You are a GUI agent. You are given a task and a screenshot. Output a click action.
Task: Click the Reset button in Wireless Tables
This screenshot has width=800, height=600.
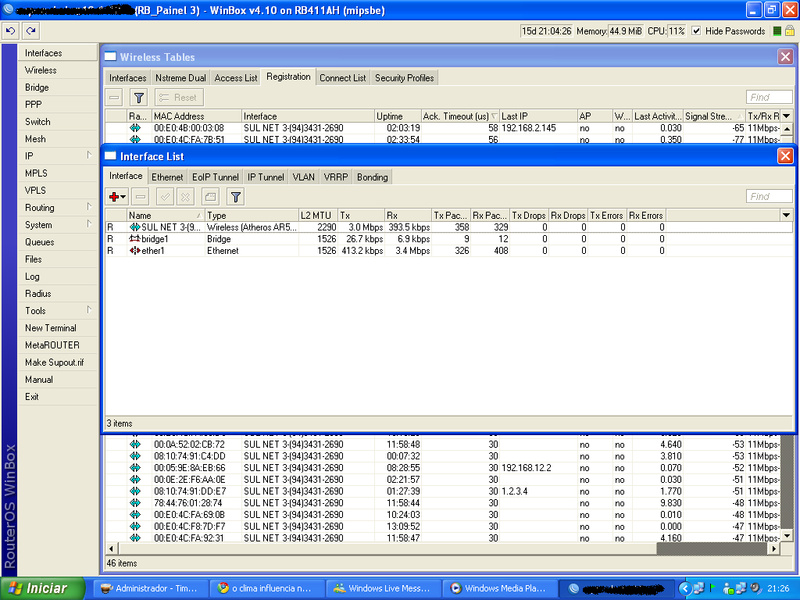(x=178, y=98)
